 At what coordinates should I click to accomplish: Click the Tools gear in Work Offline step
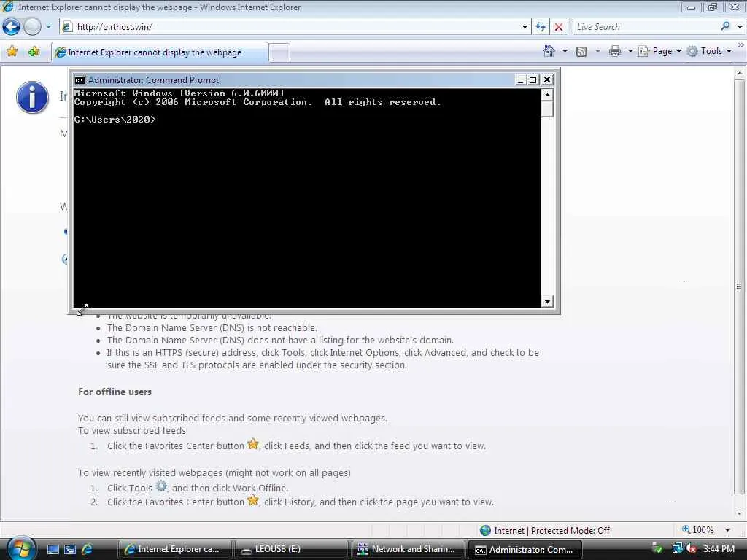click(161, 486)
